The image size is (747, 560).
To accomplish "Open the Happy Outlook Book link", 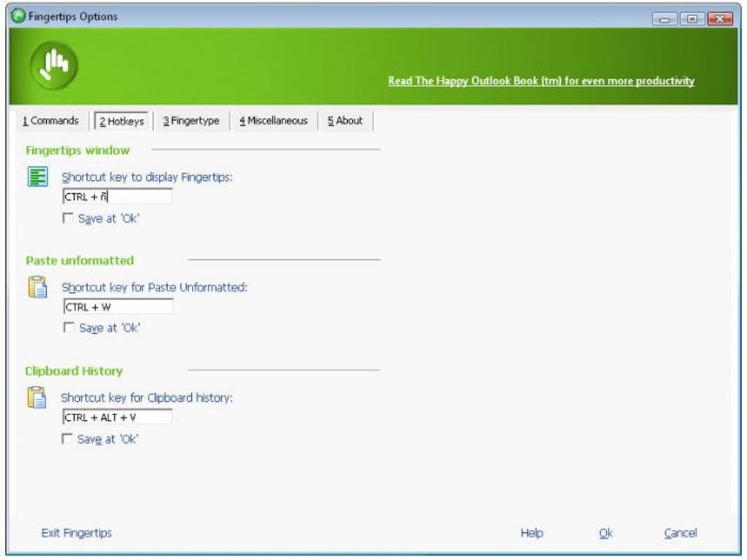I will 541,81.
